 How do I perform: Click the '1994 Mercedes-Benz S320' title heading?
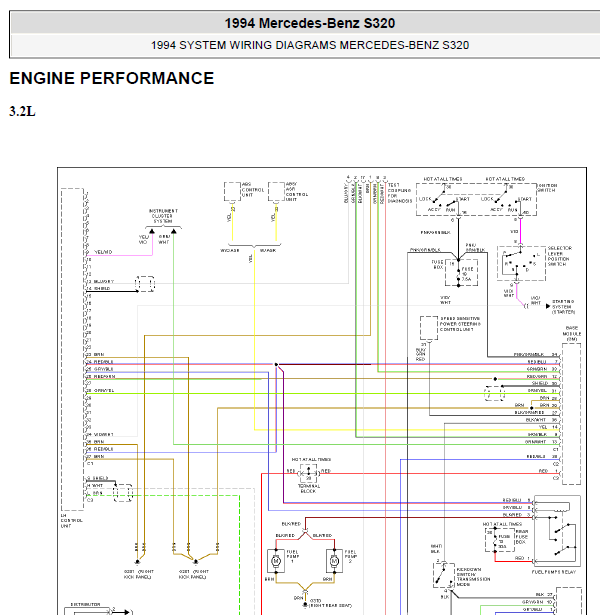[310, 23]
